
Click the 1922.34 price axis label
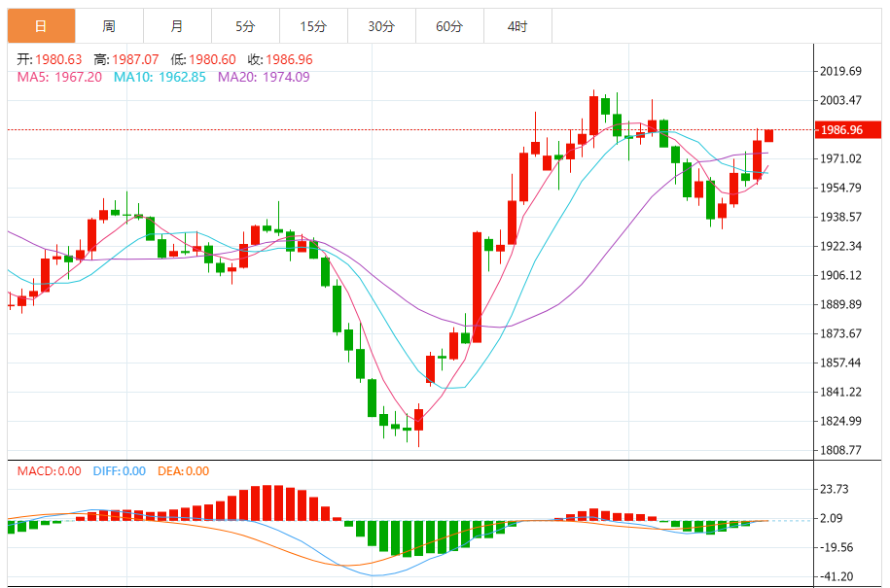click(x=840, y=246)
